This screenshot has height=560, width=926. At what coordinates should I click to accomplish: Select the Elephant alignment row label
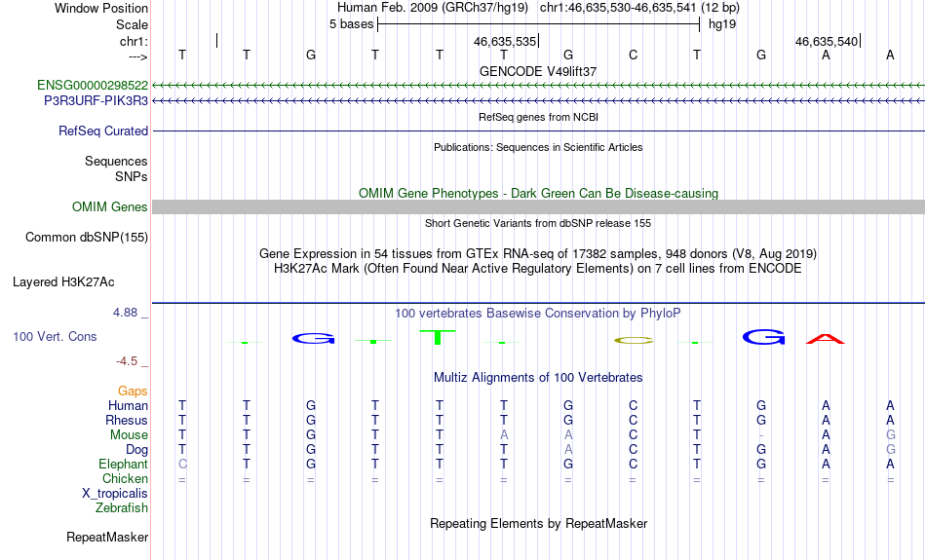coord(124,465)
